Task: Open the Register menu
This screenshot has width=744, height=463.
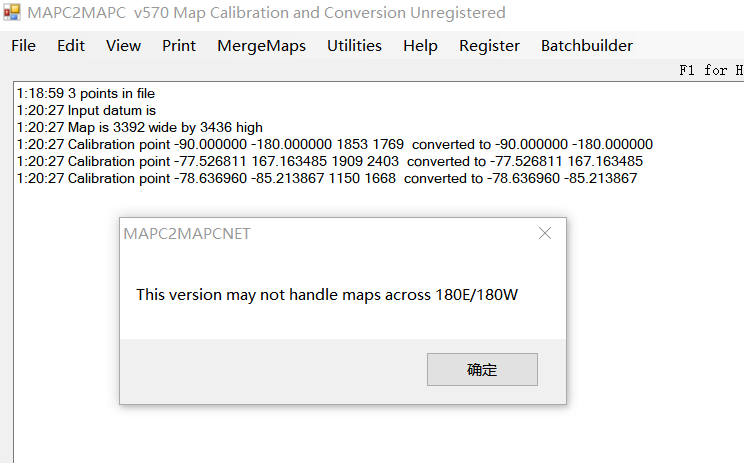Action: 489,46
